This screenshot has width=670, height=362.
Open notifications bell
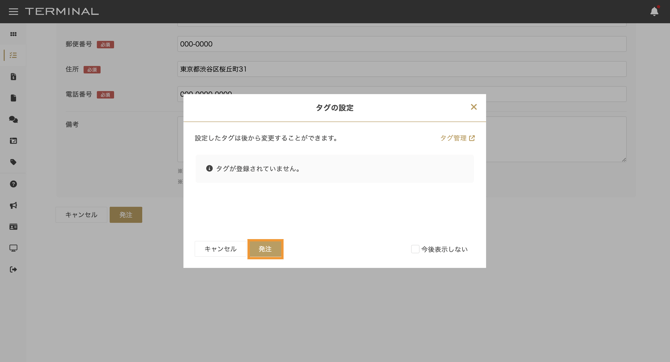654,12
